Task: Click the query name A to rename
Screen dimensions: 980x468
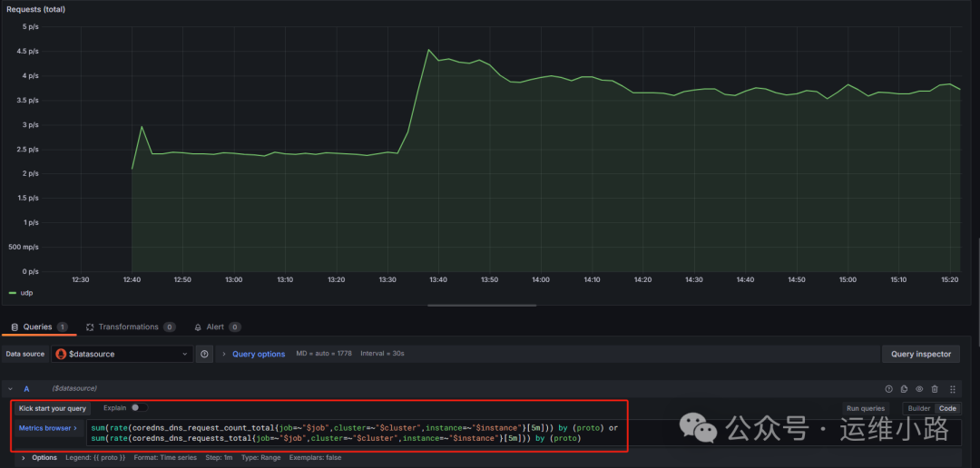Action: pos(26,389)
